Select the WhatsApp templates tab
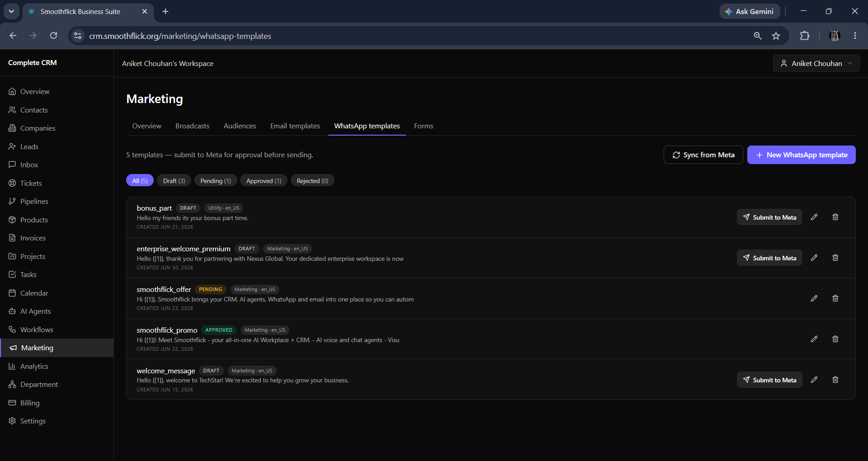The image size is (868, 461). tap(367, 126)
